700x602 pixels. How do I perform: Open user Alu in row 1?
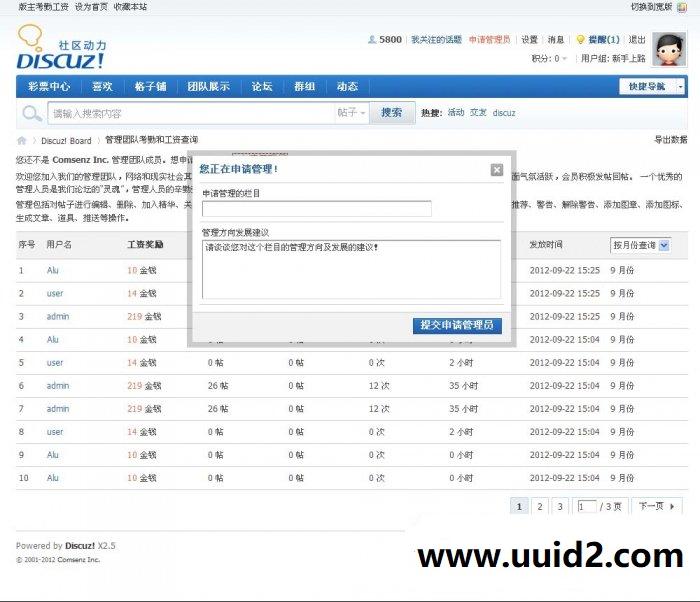pos(53,270)
